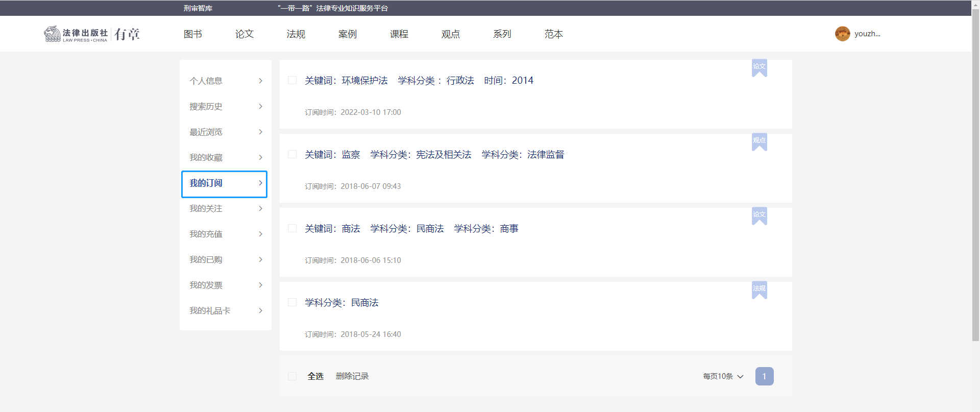Click the 论文 bookmark tag on the 环境保护法 subscription
This screenshot has height=412, width=980.
pos(759,67)
